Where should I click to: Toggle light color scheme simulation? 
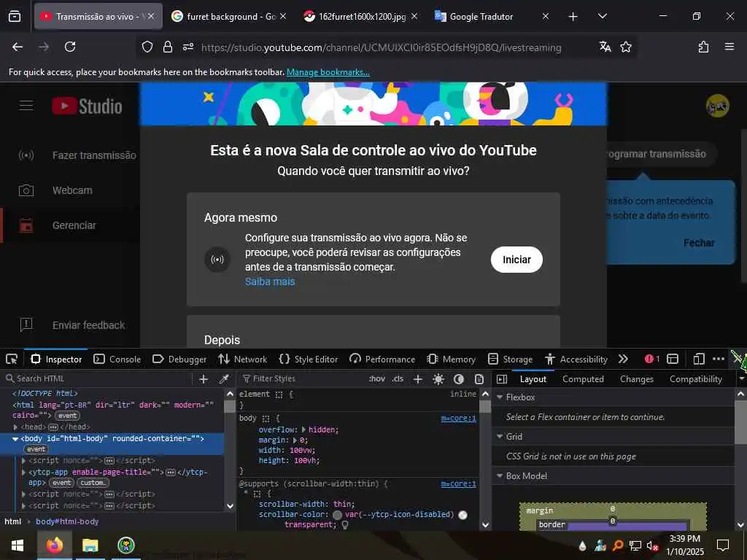tap(438, 379)
